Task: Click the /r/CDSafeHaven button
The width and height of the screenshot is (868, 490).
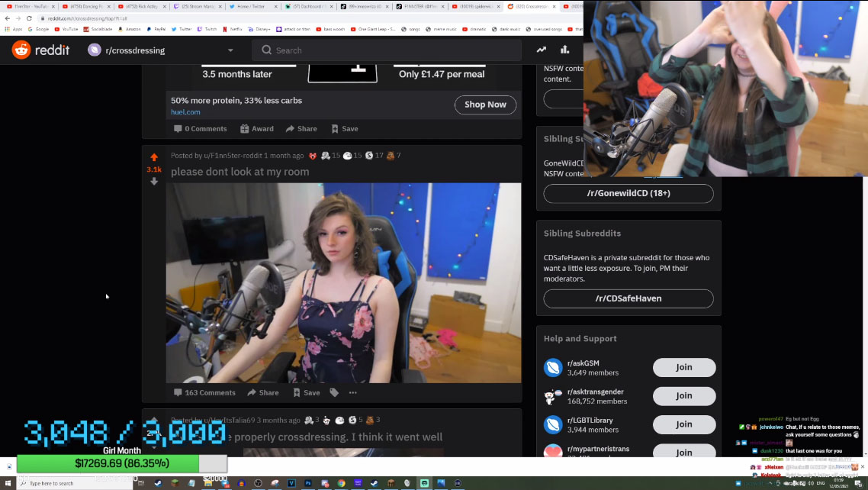Action: coord(628,298)
